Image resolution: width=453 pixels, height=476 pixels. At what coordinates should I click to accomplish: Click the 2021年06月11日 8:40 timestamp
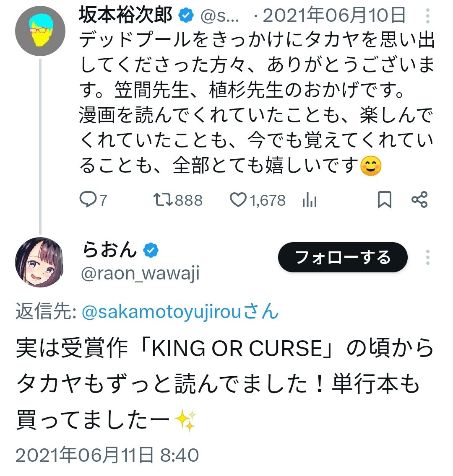pyautogui.click(x=107, y=455)
